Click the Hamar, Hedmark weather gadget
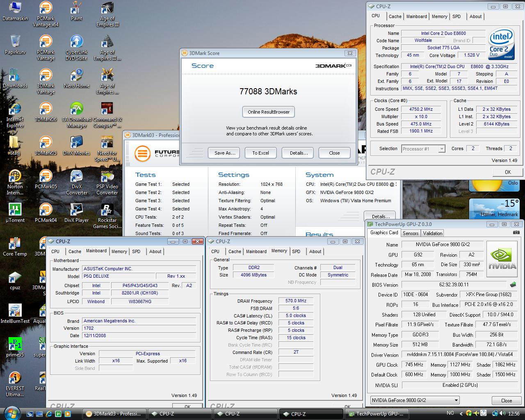The image size is (525, 420). (x=495, y=209)
